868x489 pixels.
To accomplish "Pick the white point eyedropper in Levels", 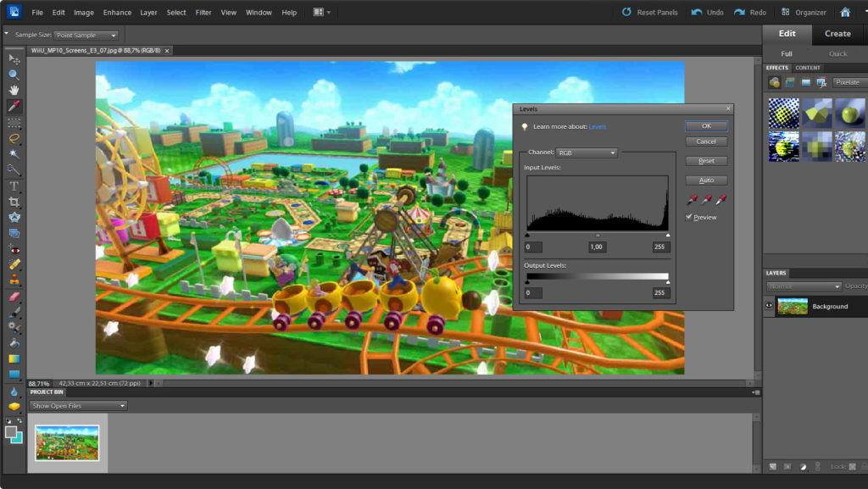I will coord(722,200).
